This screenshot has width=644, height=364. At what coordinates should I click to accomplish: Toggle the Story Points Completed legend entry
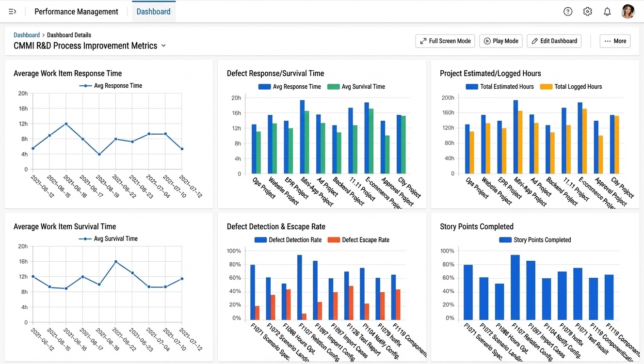535,239
